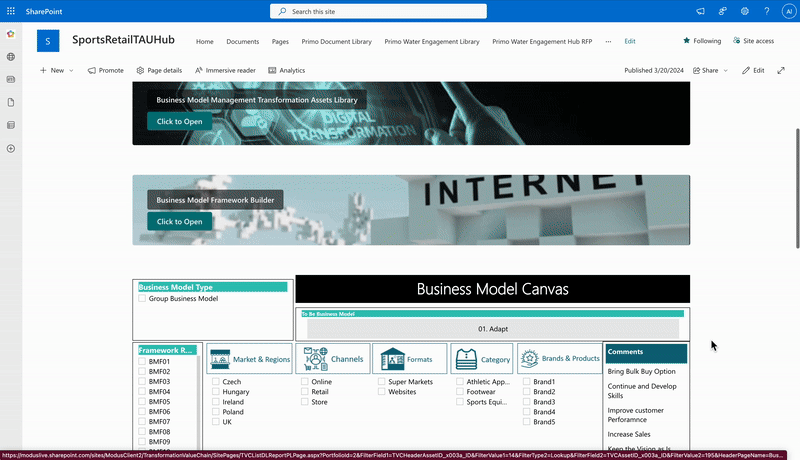Click the Framework list scrollbar
The height and width of the screenshot is (460, 800).
[x=198, y=403]
